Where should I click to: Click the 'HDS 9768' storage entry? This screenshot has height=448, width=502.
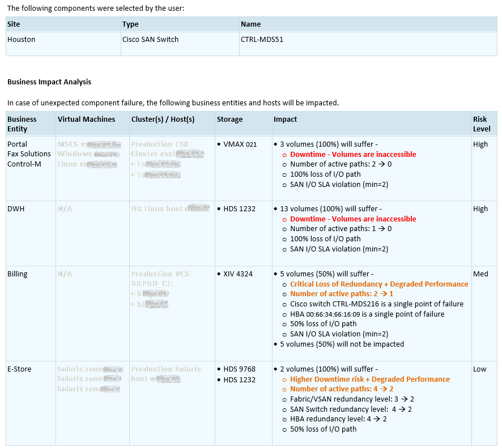[240, 369]
